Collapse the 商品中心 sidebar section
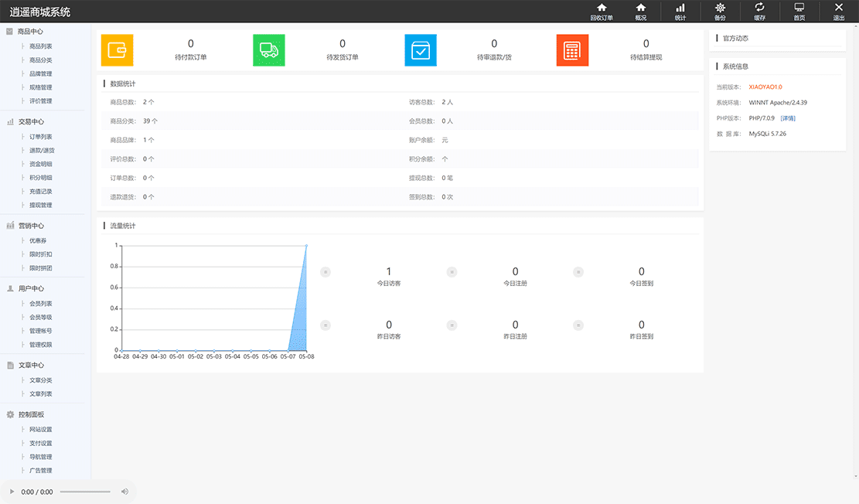Image resolution: width=859 pixels, height=504 pixels. pyautogui.click(x=30, y=32)
